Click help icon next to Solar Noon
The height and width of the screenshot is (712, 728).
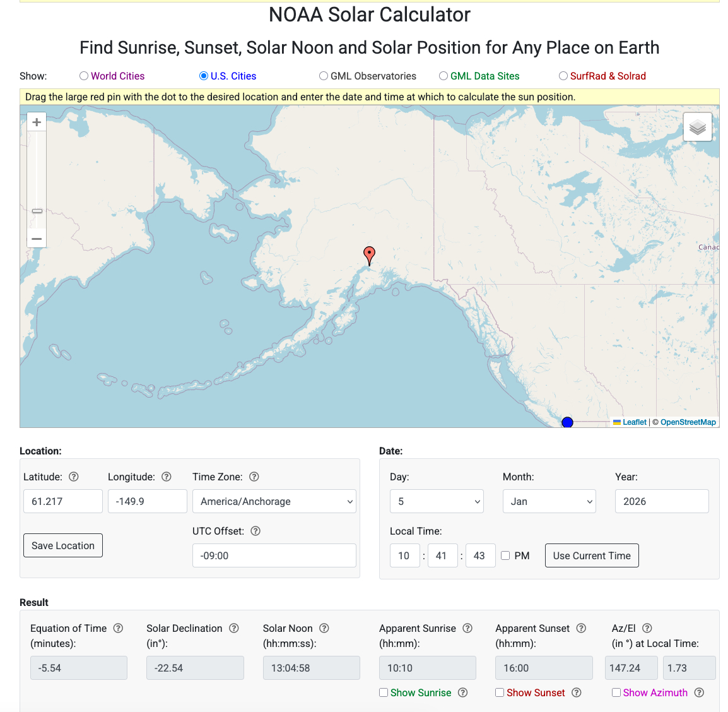[324, 628]
